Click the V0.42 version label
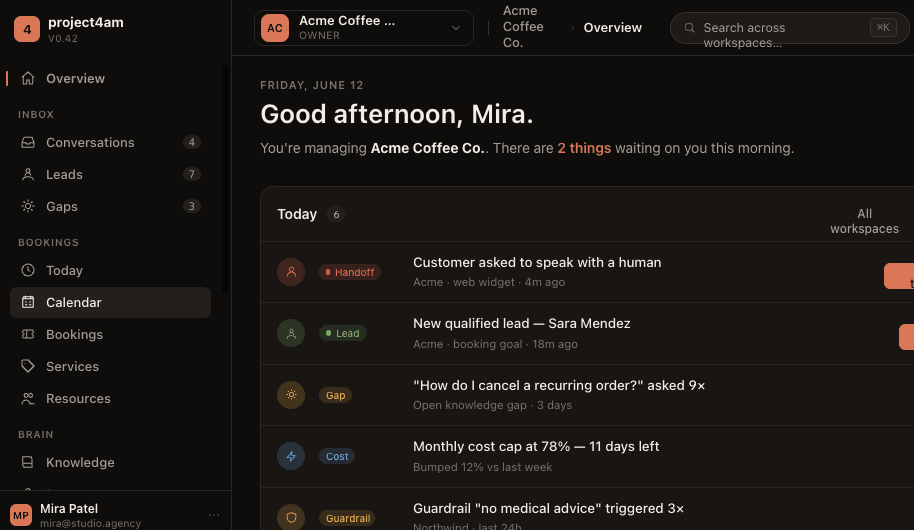914x530 pixels. coord(63,38)
